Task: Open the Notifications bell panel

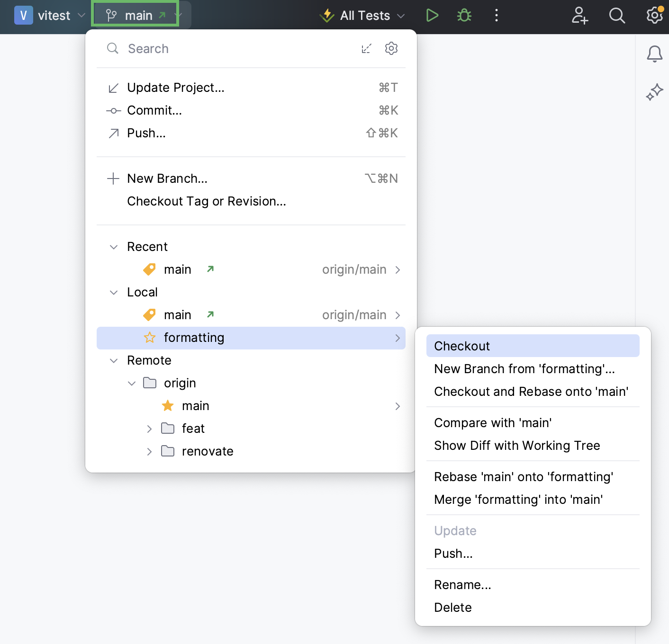Action: [x=654, y=54]
